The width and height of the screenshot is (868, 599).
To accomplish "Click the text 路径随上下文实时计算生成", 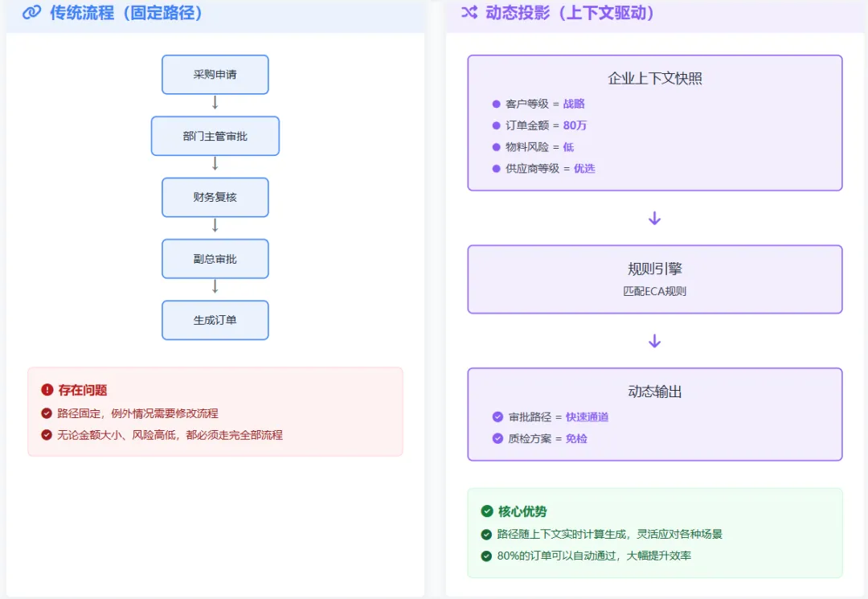I will 563,534.
